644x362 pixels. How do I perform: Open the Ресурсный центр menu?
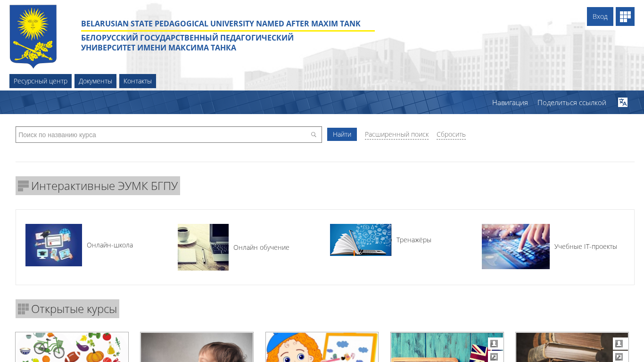point(41,81)
